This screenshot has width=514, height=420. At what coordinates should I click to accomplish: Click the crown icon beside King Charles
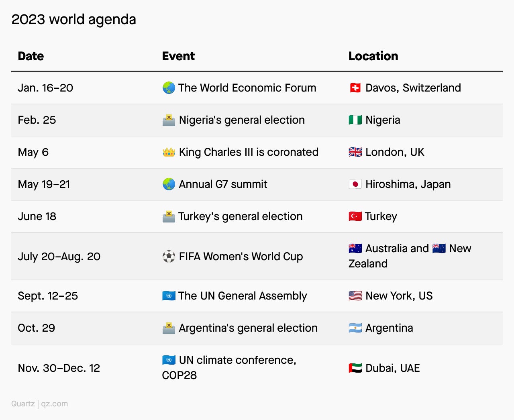pos(169,152)
